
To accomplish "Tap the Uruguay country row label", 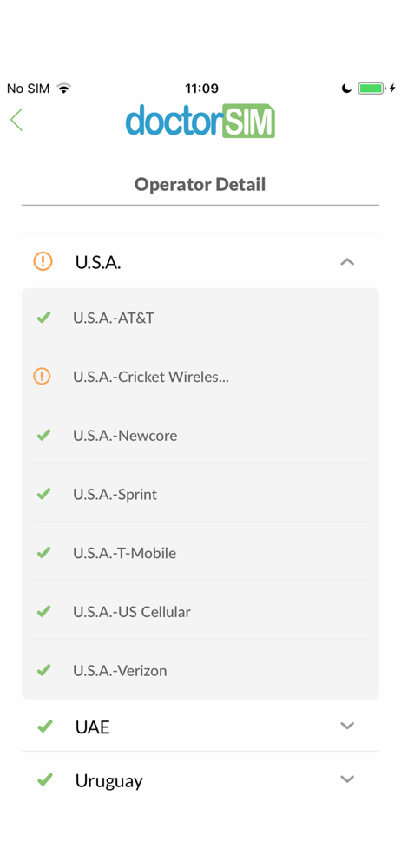I will pyautogui.click(x=109, y=780).
